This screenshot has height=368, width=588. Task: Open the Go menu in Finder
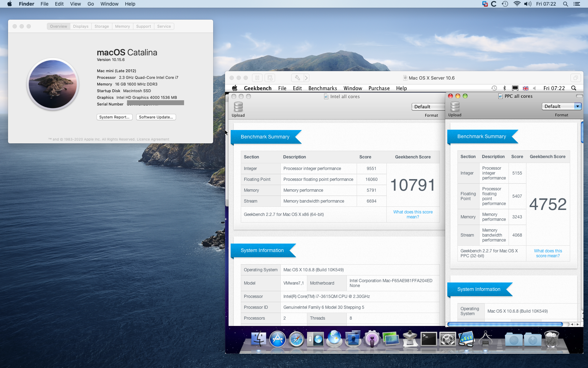point(91,4)
